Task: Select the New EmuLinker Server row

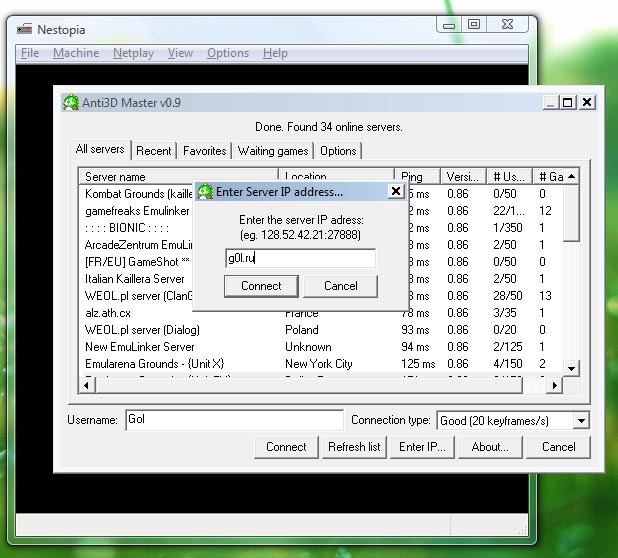Action: [321, 347]
